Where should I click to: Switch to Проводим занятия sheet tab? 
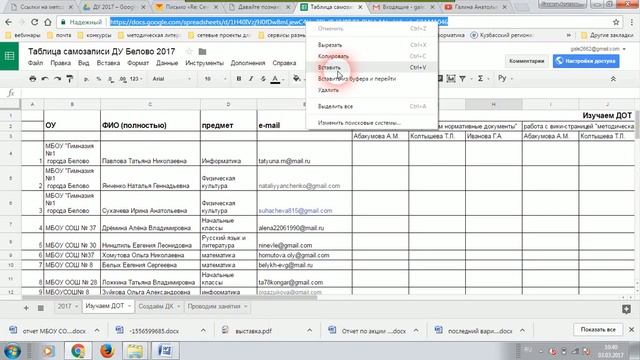click(x=213, y=306)
